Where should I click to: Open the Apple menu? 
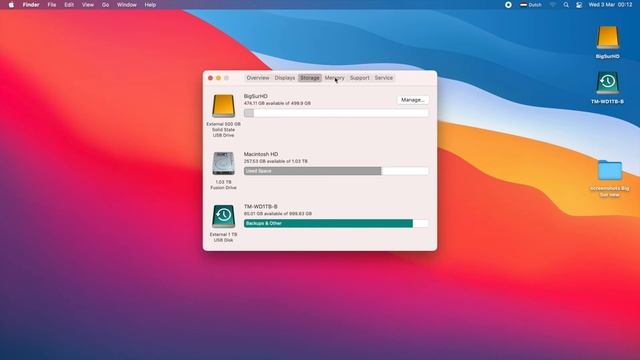[x=11, y=5]
